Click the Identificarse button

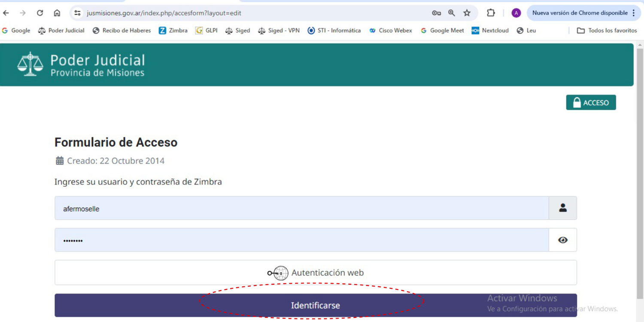[316, 305]
